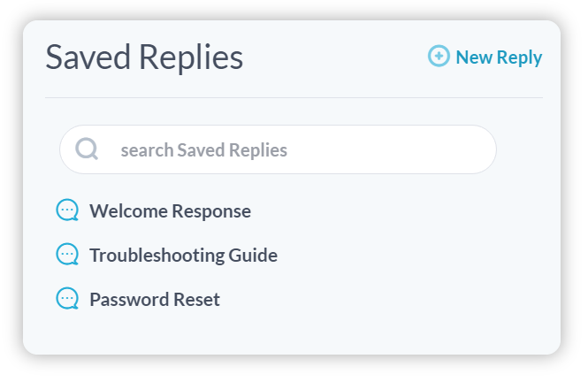Select the word Guide in the second reply
588x382 pixels.
253,256
